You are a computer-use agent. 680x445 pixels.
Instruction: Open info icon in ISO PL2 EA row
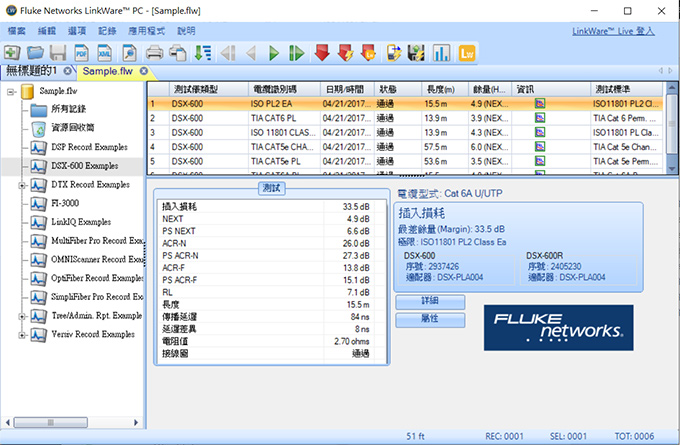[540, 104]
